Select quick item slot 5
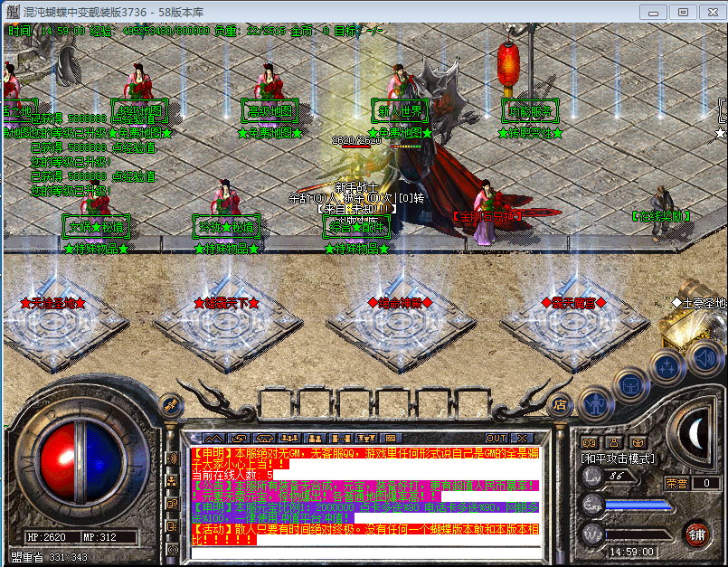The image size is (728, 567). (434, 403)
